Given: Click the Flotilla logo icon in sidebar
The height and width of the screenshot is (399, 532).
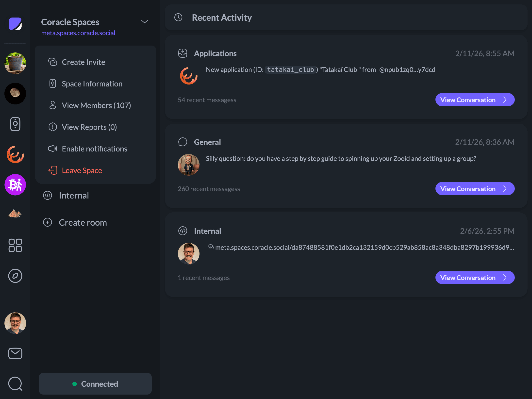Looking at the screenshot, I should click(15, 24).
